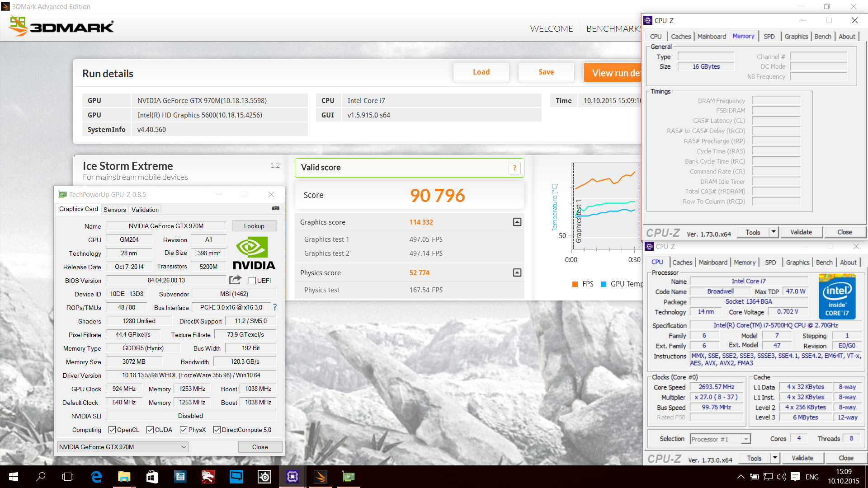Toggle the CUDA checkbox
Viewport: 868px width, 488px height.
(x=150, y=430)
